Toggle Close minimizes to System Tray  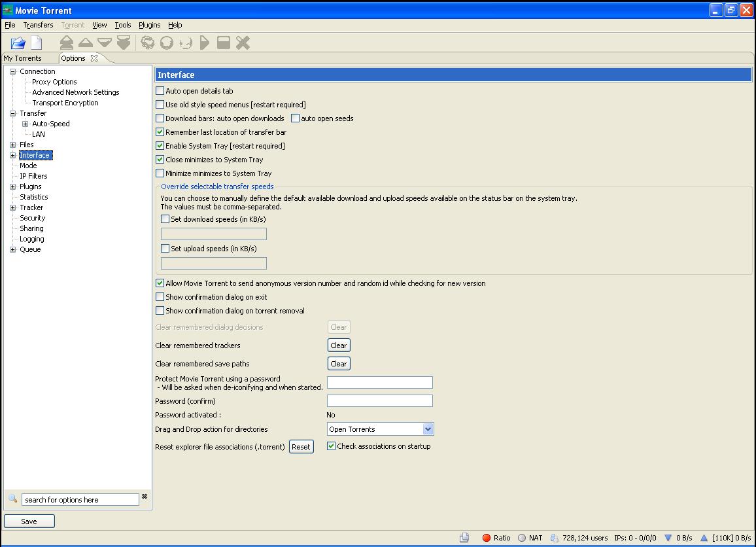160,160
